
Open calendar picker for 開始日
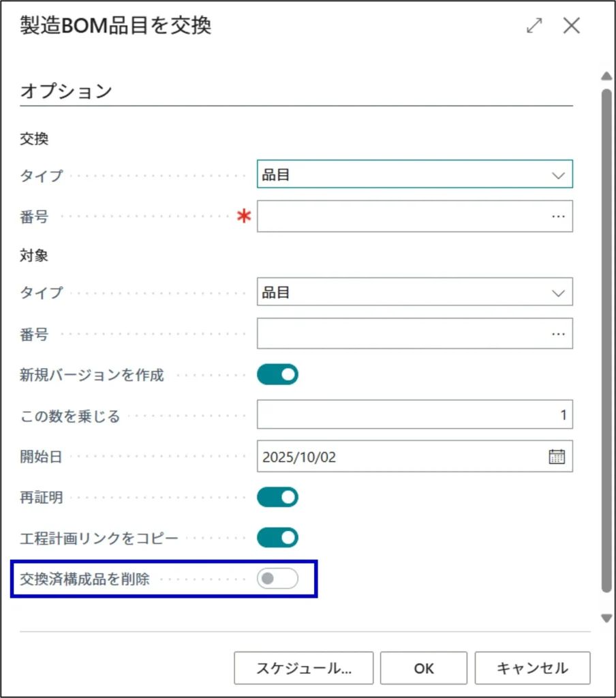(x=557, y=457)
